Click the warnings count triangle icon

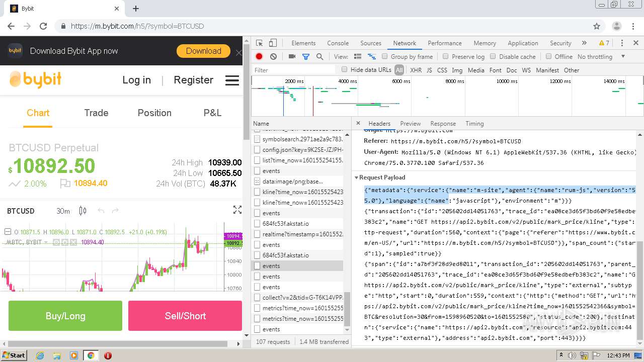pyautogui.click(x=604, y=43)
